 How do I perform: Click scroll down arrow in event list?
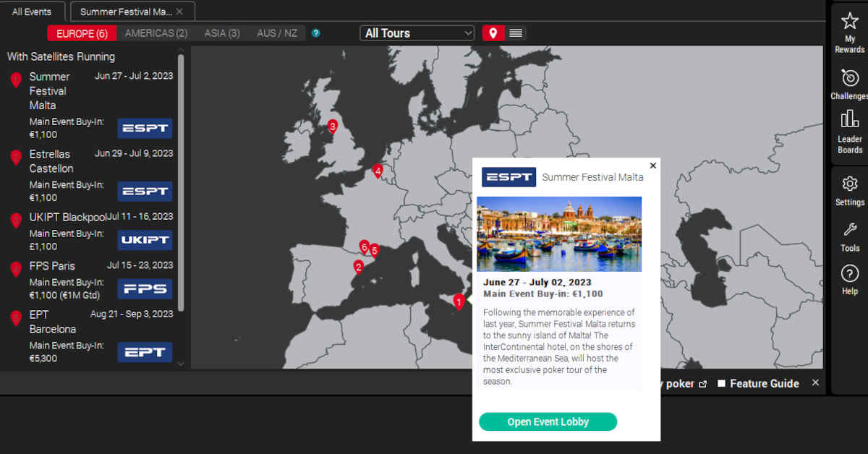click(181, 364)
